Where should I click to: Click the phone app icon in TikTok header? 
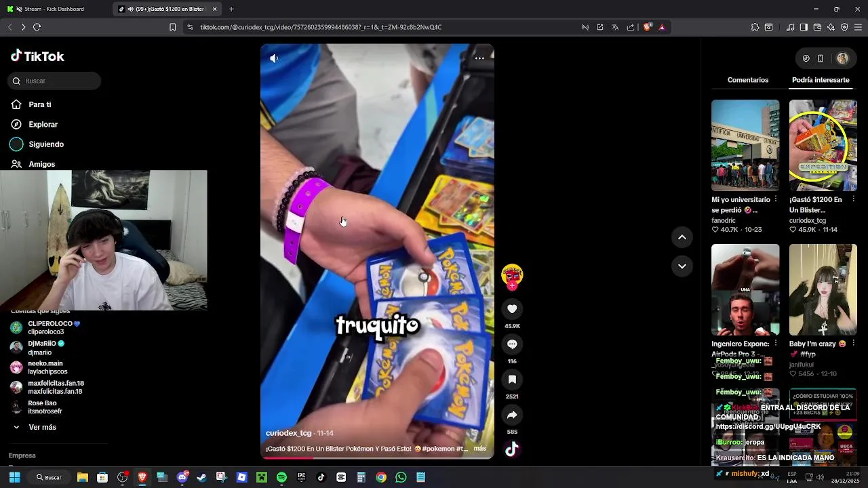(x=820, y=58)
